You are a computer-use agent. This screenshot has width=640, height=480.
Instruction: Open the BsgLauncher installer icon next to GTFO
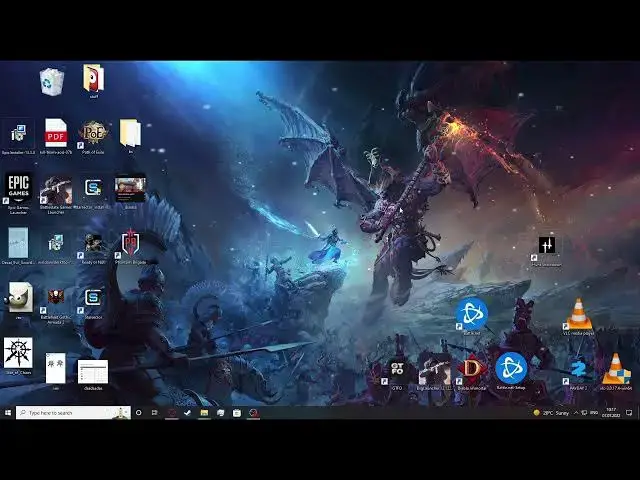[x=435, y=371]
